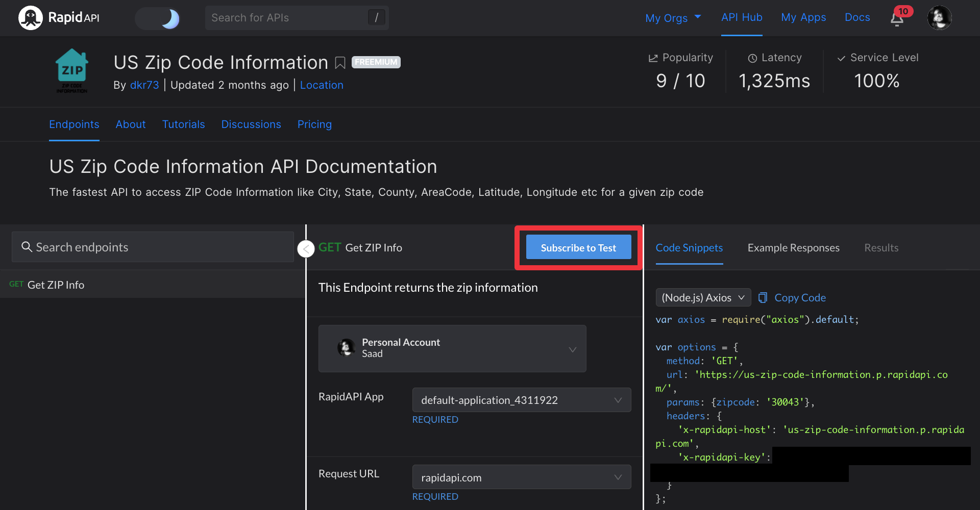Click the 9 / 10 popularity value
The image size is (980, 510).
(x=680, y=81)
